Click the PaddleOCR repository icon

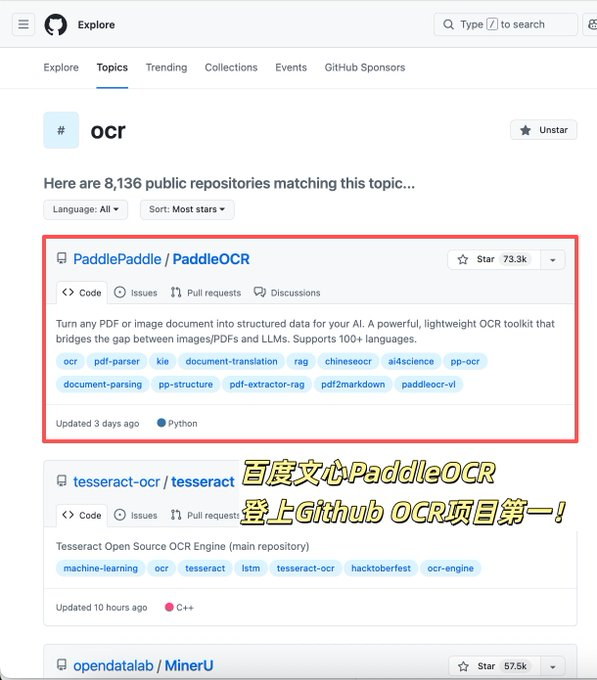62,258
